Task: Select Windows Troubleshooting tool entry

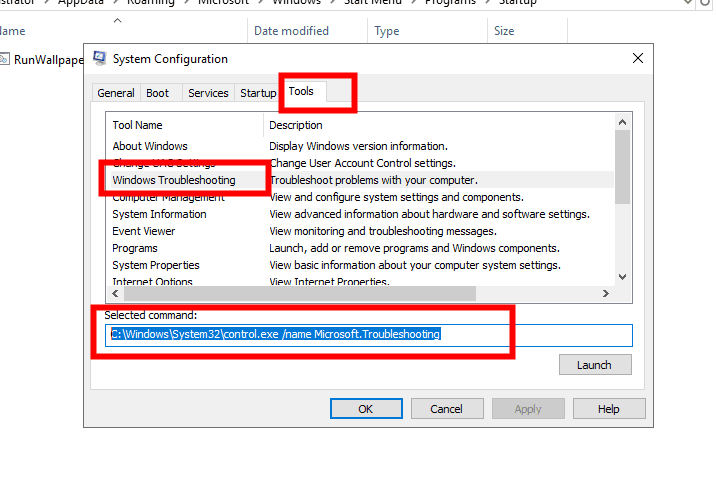Action: tap(174, 180)
